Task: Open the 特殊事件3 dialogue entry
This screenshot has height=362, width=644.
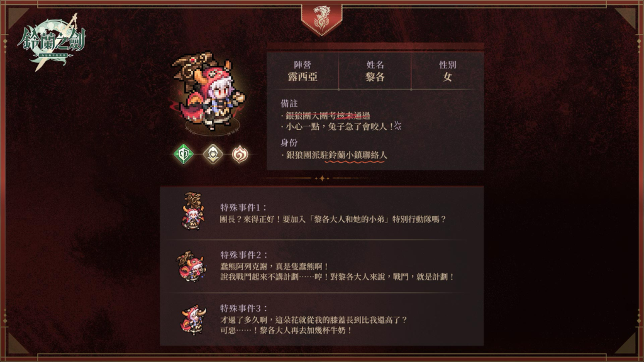Action: [x=321, y=319]
